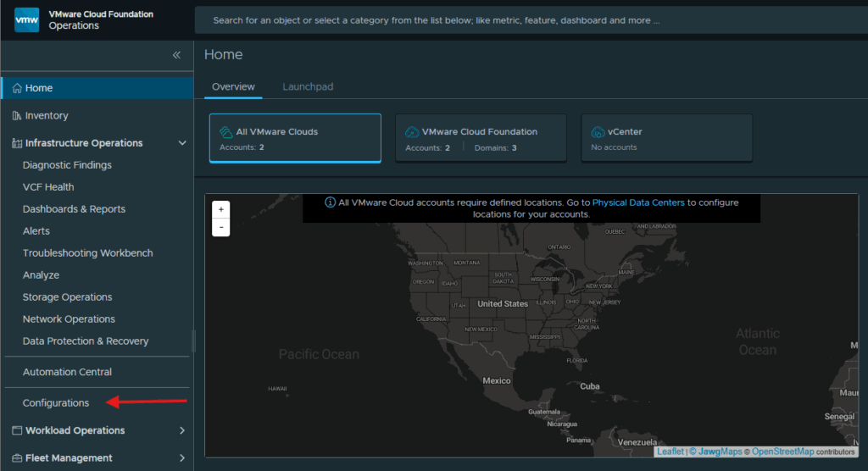Zoom in the map with plus button
Viewport: 868px width, 471px height.
[221, 209]
